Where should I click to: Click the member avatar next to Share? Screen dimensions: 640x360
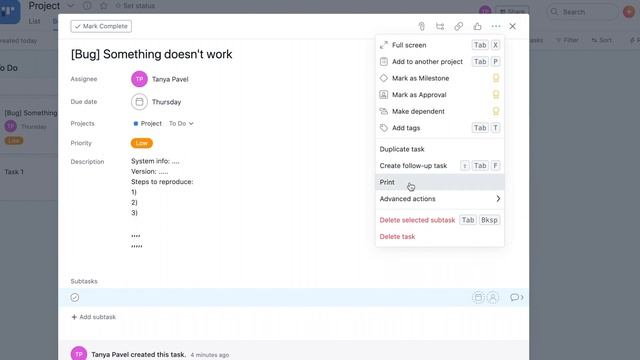485,11
